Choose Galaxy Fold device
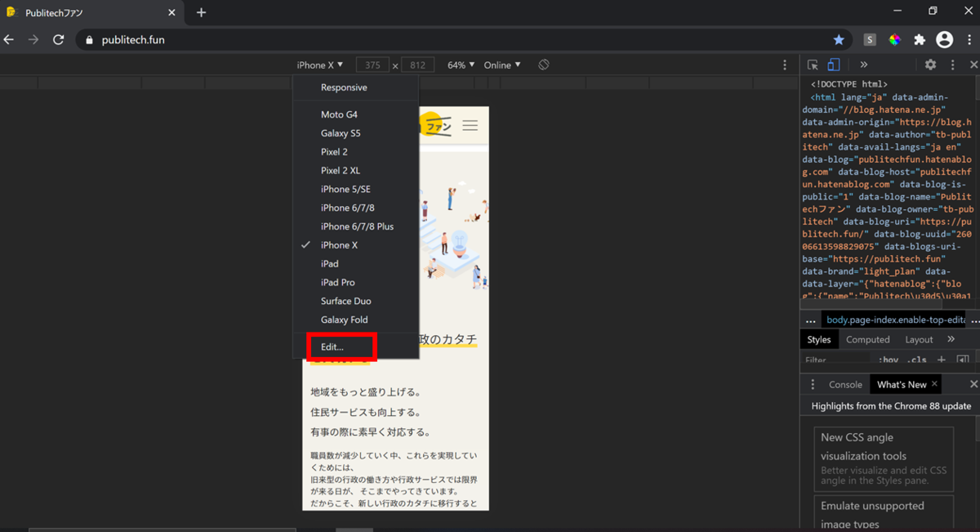 point(356,320)
